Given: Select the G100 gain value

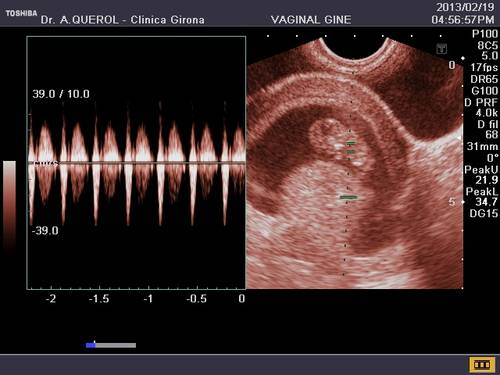Looking at the screenshot, I should pos(485,91).
